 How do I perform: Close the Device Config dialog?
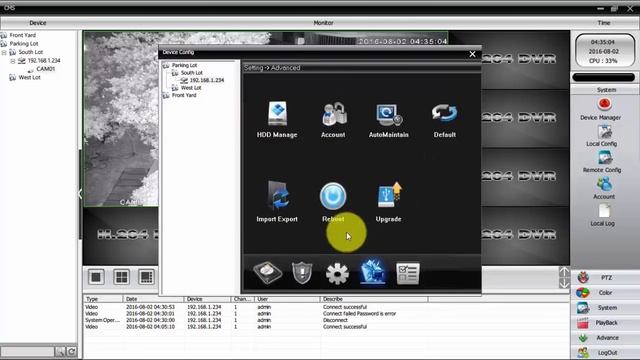click(472, 54)
